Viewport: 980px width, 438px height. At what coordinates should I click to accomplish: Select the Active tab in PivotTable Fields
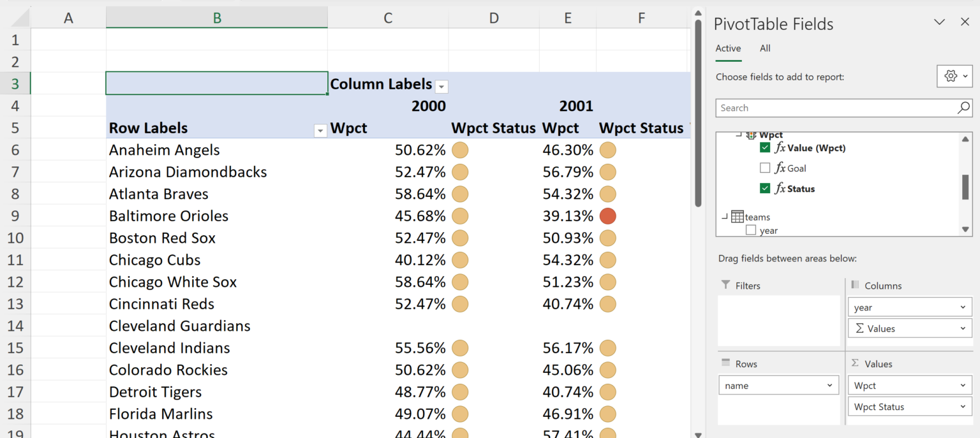tap(728, 48)
